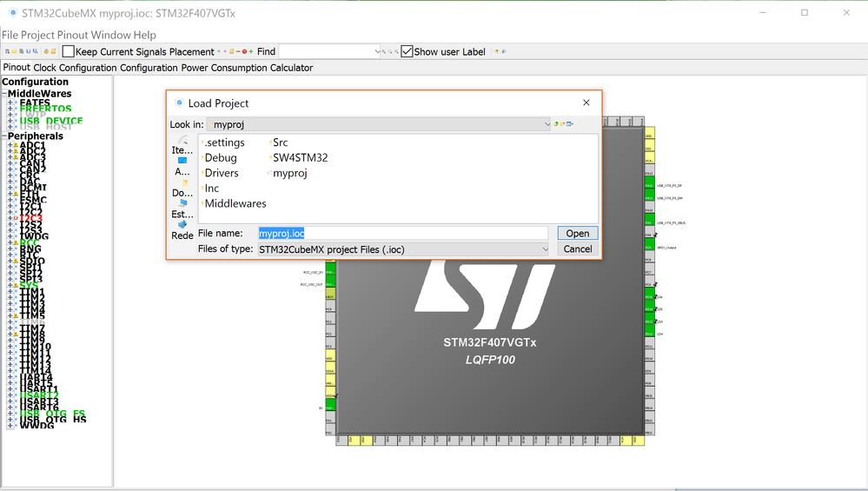868x491 pixels.
Task: Select WWDG peripheral in tree
Action: pyautogui.click(x=37, y=425)
